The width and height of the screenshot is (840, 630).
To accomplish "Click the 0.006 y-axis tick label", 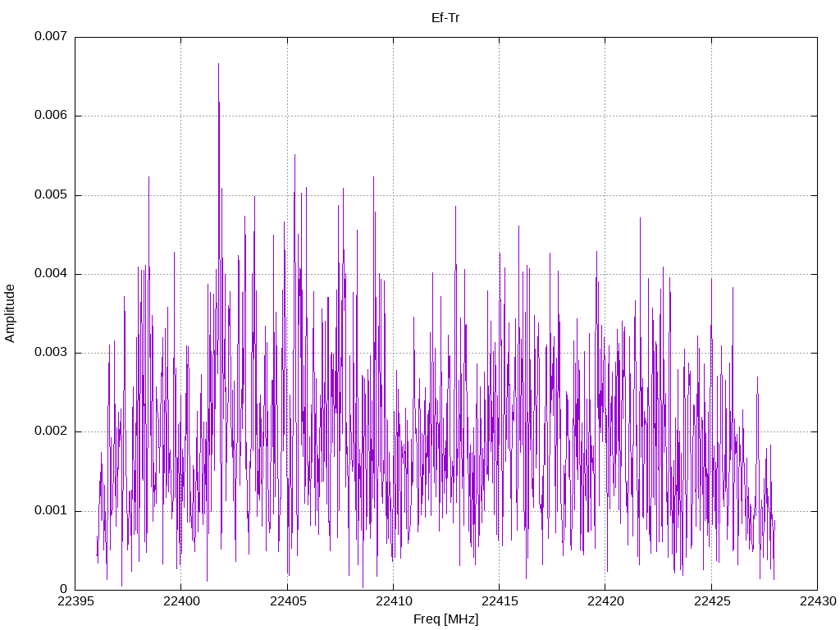I will tap(51, 115).
